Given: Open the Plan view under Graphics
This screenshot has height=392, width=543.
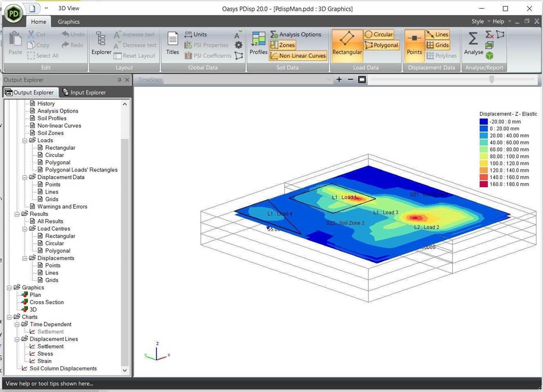Looking at the screenshot, I should (35, 295).
